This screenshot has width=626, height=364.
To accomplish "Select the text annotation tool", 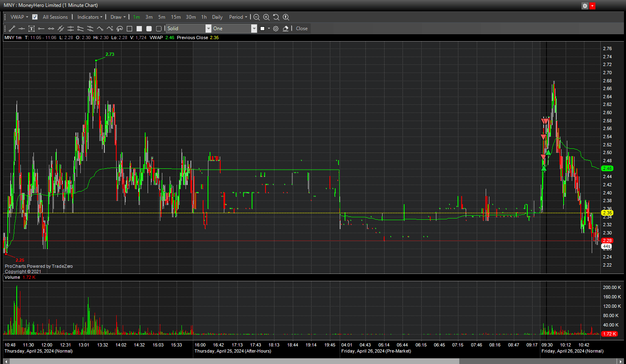I will click(x=31, y=29).
